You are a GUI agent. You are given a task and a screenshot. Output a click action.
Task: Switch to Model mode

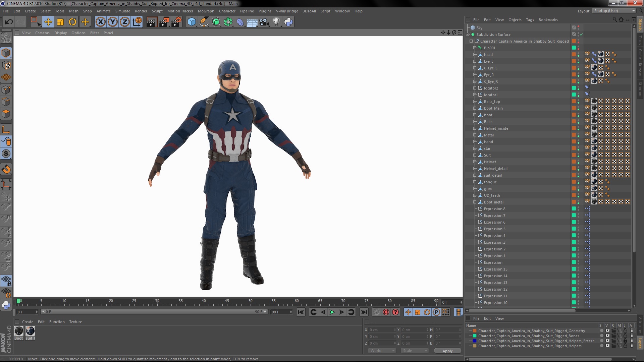tap(6, 53)
